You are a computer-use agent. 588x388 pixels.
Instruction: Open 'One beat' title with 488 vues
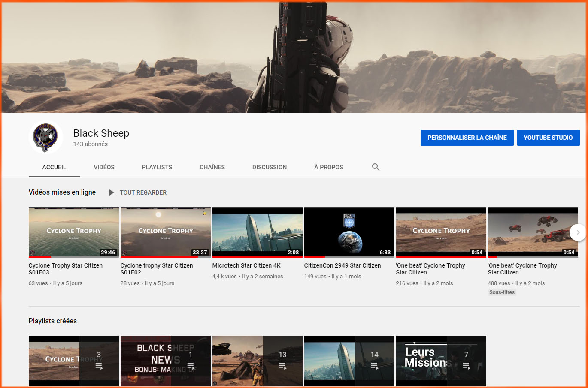tap(522, 269)
